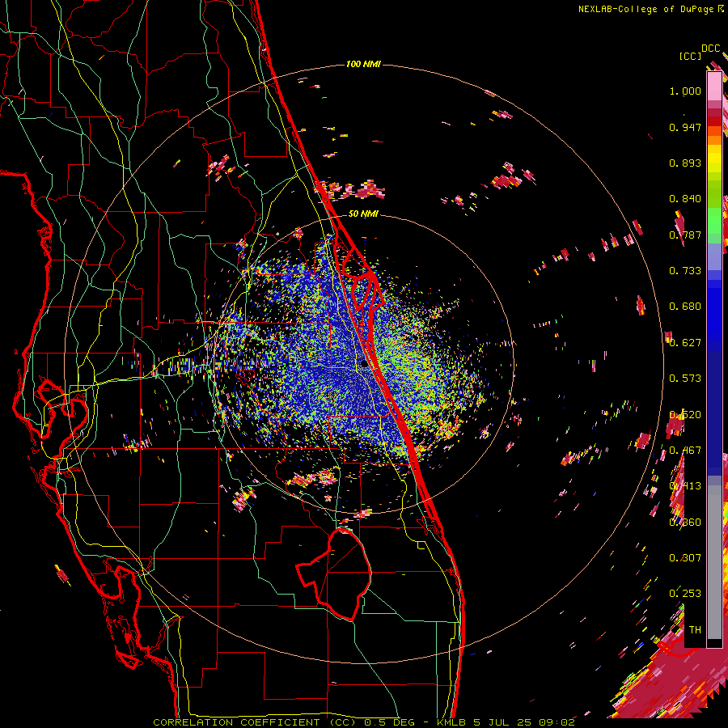
Task: Click the 0.893 scale value
Action: [685, 163]
